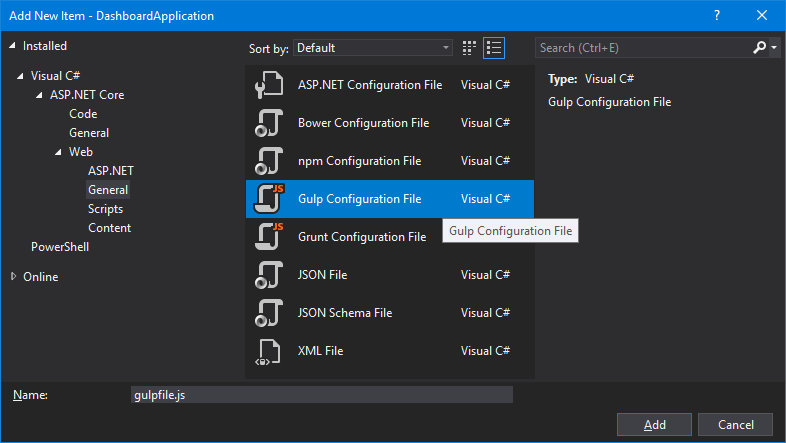786x443 pixels.
Task: Click the Gulp Configuration File JS icon
Action: tap(269, 198)
